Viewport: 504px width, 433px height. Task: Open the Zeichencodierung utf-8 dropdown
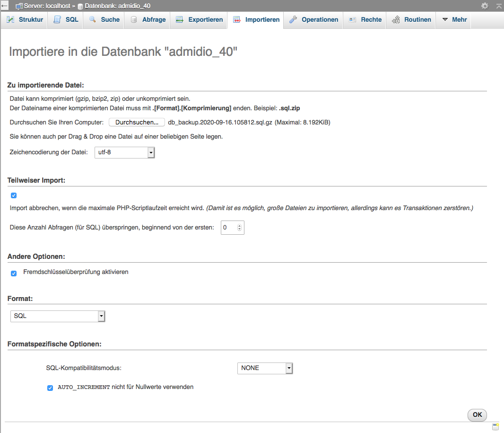point(125,152)
